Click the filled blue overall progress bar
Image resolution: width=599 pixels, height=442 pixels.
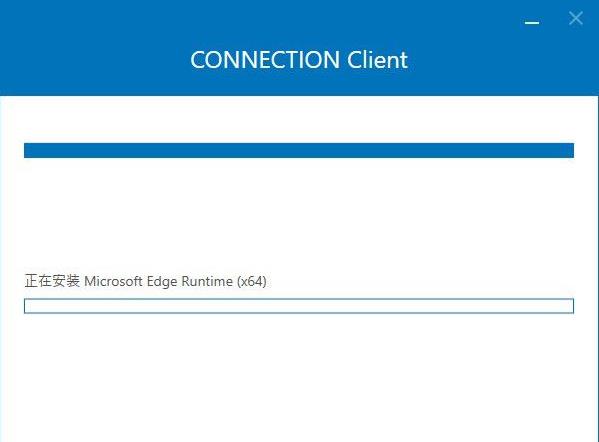click(x=299, y=150)
